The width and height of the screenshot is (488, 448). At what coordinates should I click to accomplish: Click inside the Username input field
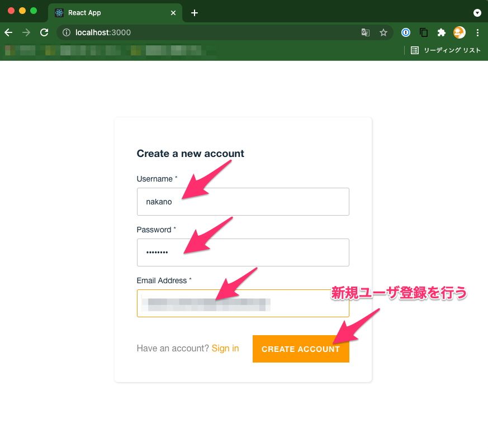[x=243, y=202]
